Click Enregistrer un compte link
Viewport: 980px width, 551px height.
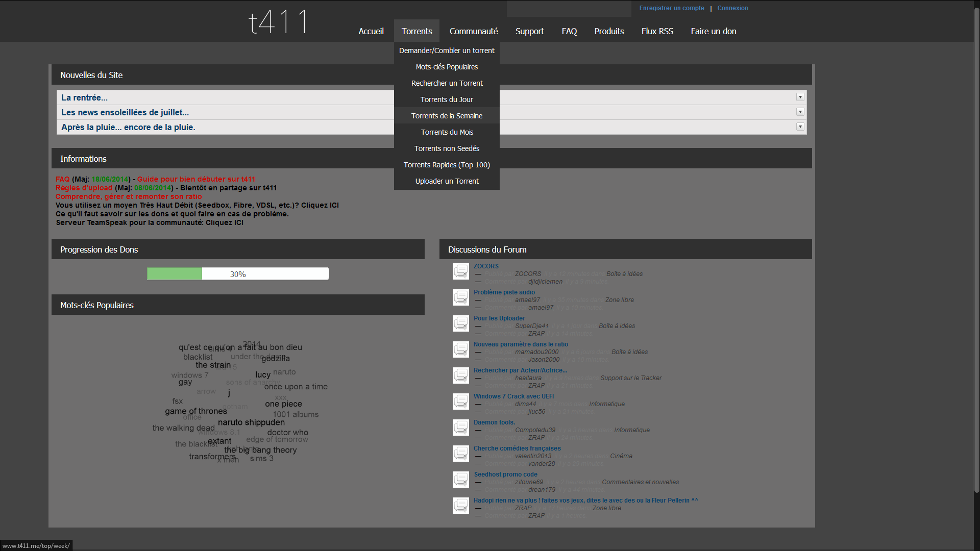click(671, 8)
